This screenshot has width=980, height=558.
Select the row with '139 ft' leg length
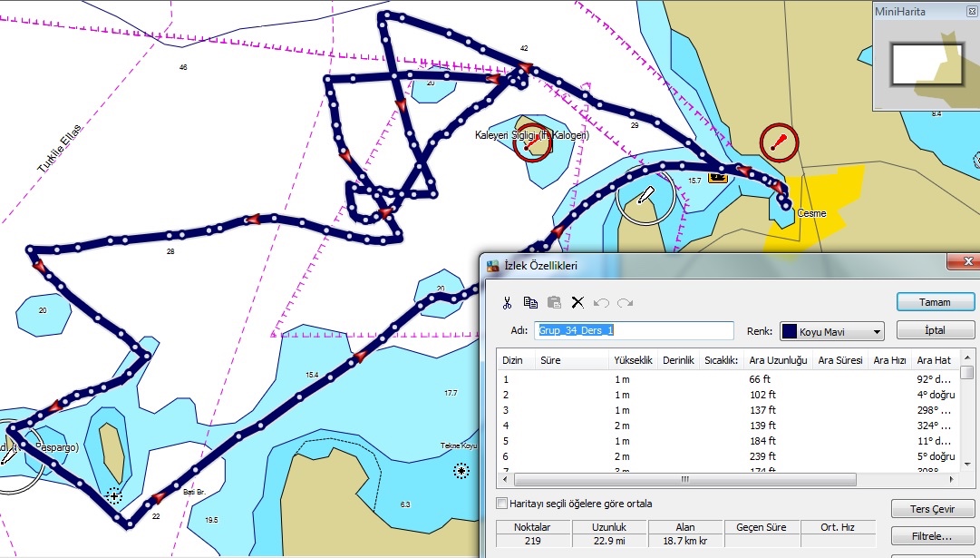(x=730, y=426)
